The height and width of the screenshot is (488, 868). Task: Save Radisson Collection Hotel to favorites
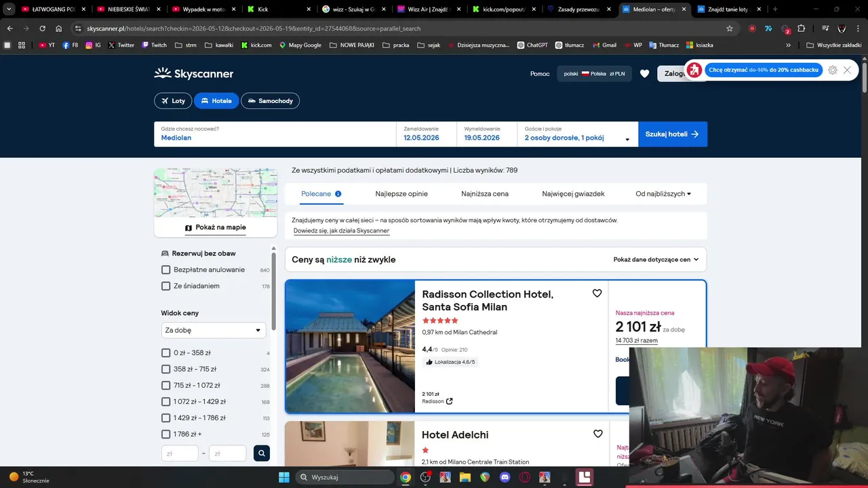(597, 293)
